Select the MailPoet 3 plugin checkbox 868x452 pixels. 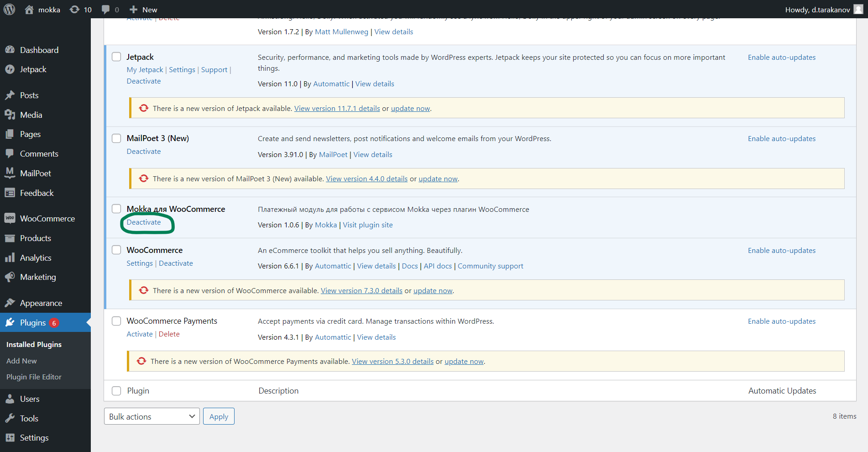[x=116, y=138]
